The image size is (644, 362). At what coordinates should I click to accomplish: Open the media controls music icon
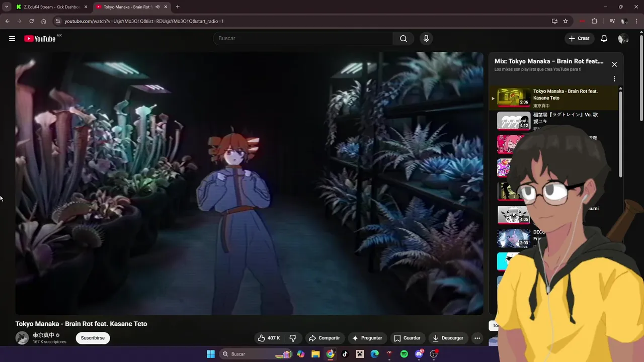pos(612,21)
